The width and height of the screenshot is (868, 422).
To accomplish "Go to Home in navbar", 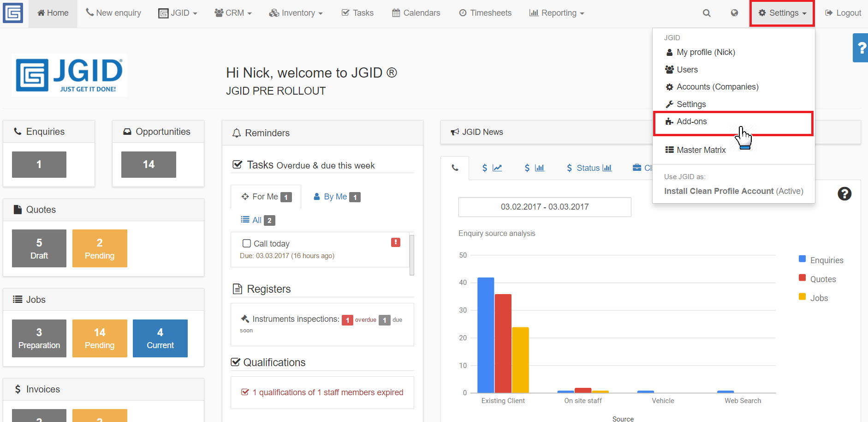I will pos(53,13).
